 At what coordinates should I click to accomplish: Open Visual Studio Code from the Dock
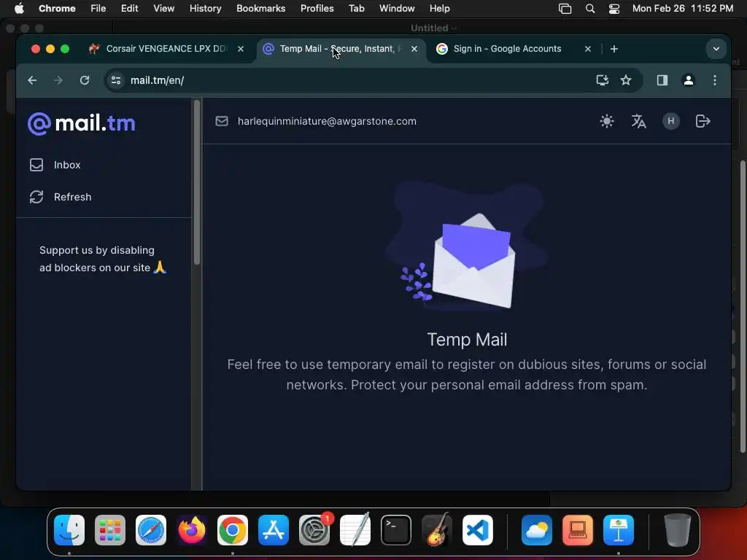(478, 529)
